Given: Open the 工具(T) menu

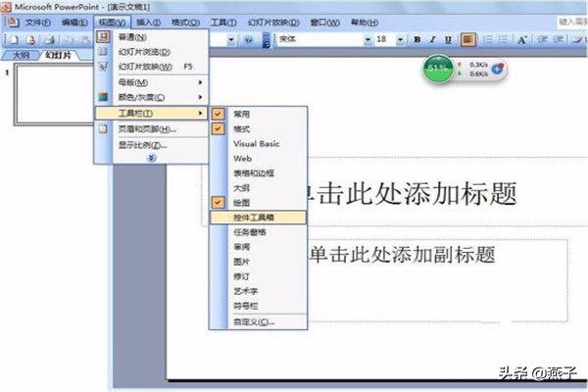Looking at the screenshot, I should (x=223, y=23).
